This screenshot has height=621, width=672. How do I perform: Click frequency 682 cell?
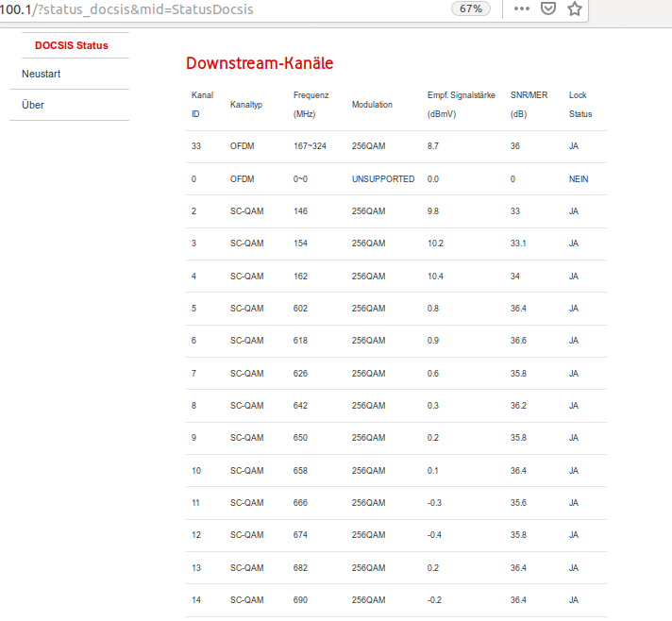point(300,568)
